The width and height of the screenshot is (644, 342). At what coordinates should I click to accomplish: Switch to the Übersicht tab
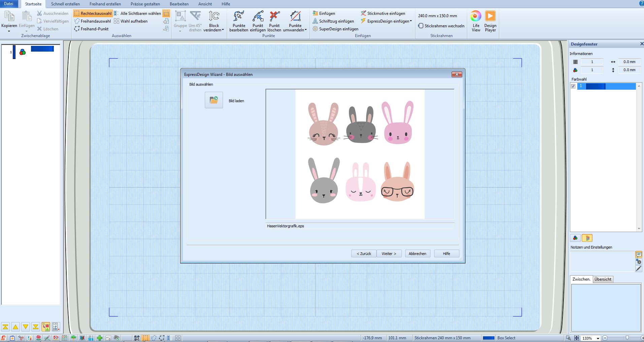603,279
